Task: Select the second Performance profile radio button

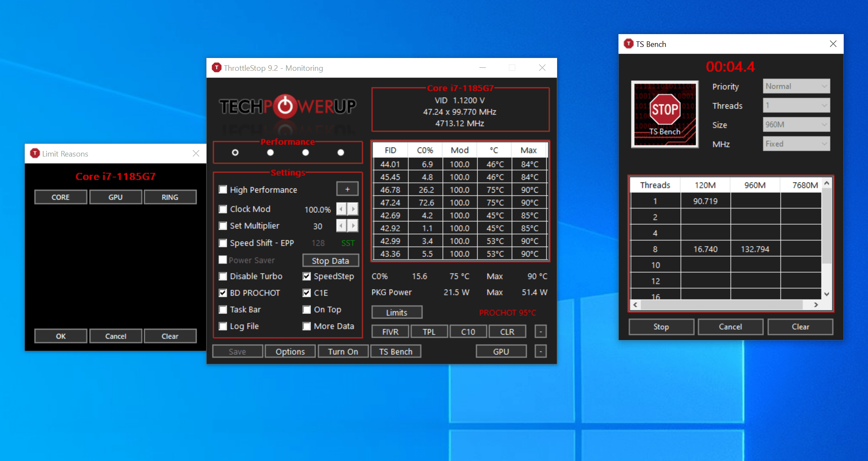Action: coord(270,152)
